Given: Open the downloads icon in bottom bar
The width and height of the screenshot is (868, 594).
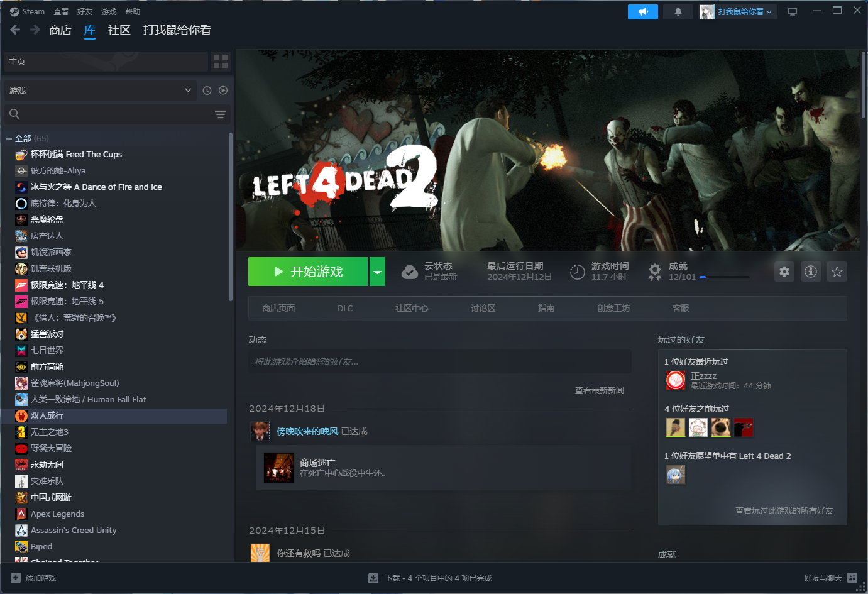Looking at the screenshot, I should (373, 578).
